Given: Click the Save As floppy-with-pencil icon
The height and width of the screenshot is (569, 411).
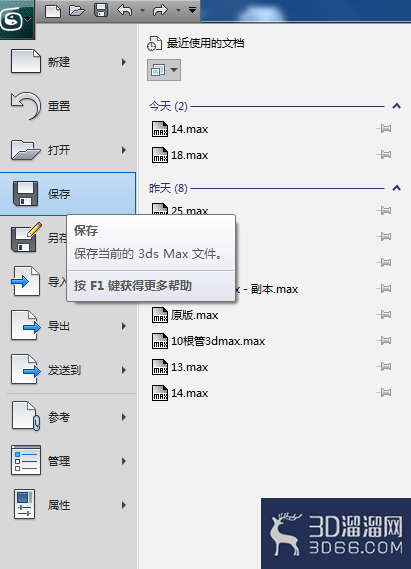Looking at the screenshot, I should click(x=26, y=238).
